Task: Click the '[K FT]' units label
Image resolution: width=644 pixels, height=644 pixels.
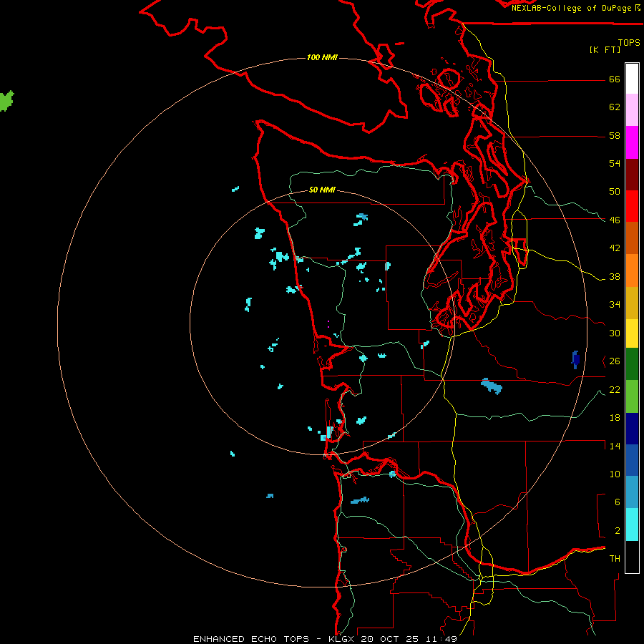Action: click(x=605, y=49)
